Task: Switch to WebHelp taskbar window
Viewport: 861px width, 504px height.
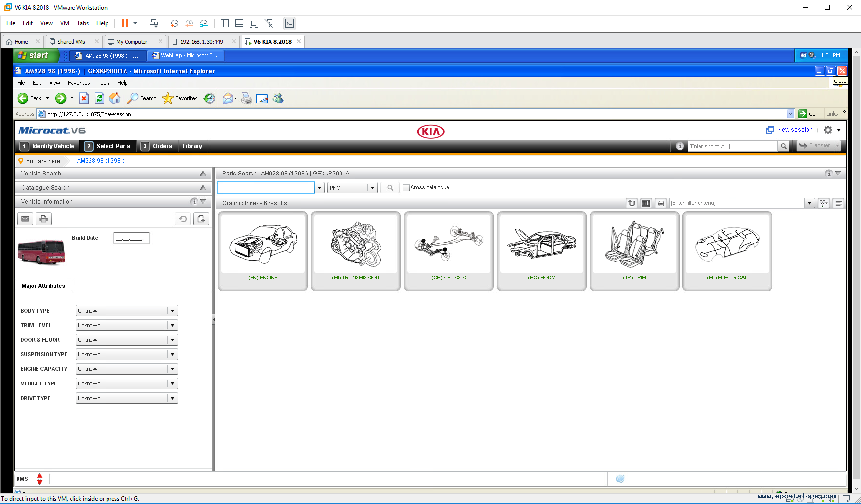Action: [x=185, y=55]
